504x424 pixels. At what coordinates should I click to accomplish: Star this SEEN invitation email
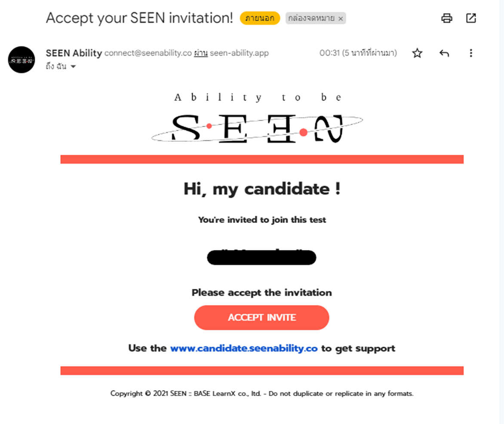click(417, 53)
